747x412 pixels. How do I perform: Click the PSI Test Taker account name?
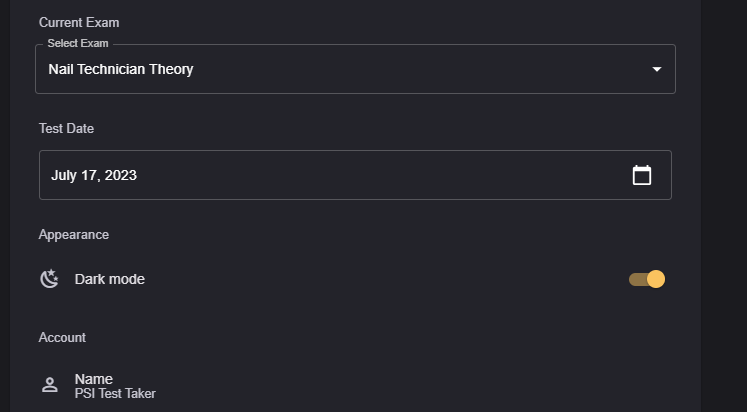coord(115,394)
